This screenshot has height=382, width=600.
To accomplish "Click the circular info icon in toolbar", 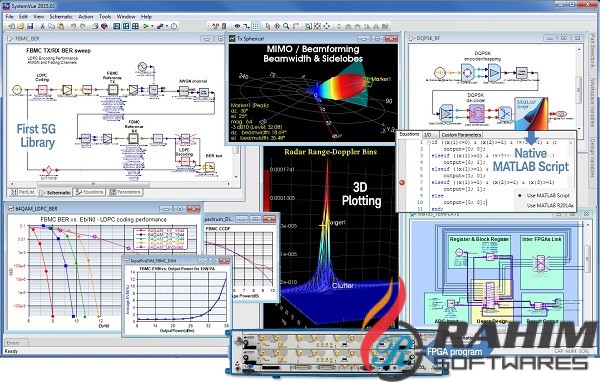I will pos(174,26).
